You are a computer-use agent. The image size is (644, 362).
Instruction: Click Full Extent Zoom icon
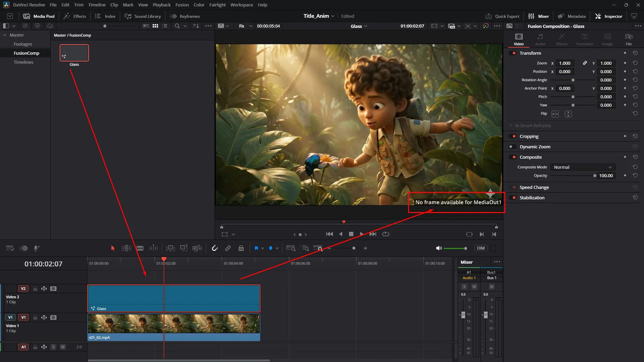[x=291, y=248]
